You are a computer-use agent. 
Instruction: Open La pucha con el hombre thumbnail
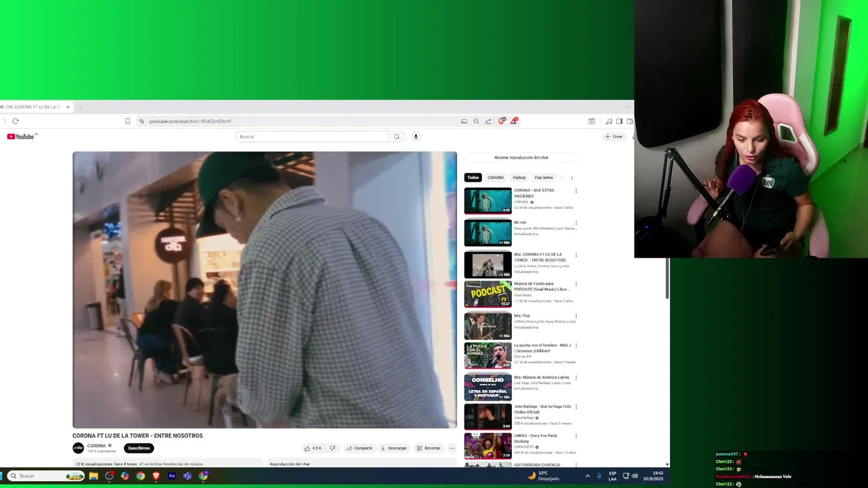488,355
